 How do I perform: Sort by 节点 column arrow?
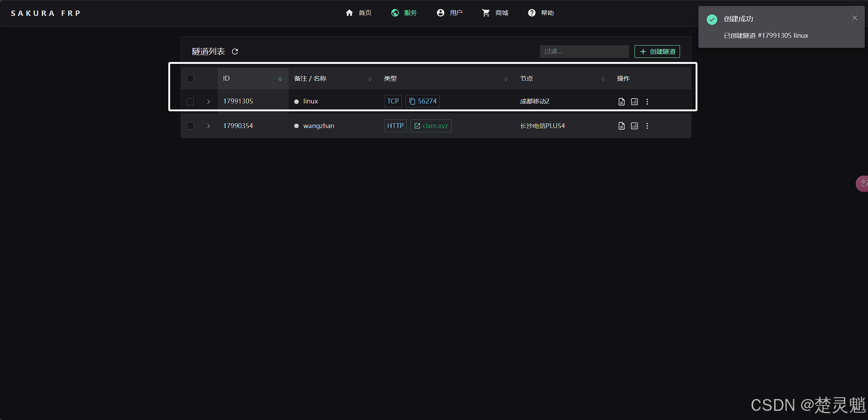pyautogui.click(x=603, y=79)
